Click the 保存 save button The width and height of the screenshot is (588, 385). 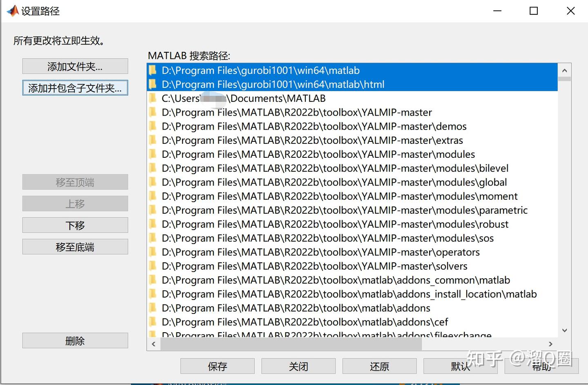point(217,366)
